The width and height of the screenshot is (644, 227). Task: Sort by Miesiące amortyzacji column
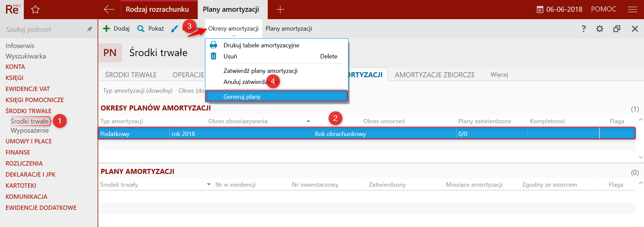coord(474,185)
